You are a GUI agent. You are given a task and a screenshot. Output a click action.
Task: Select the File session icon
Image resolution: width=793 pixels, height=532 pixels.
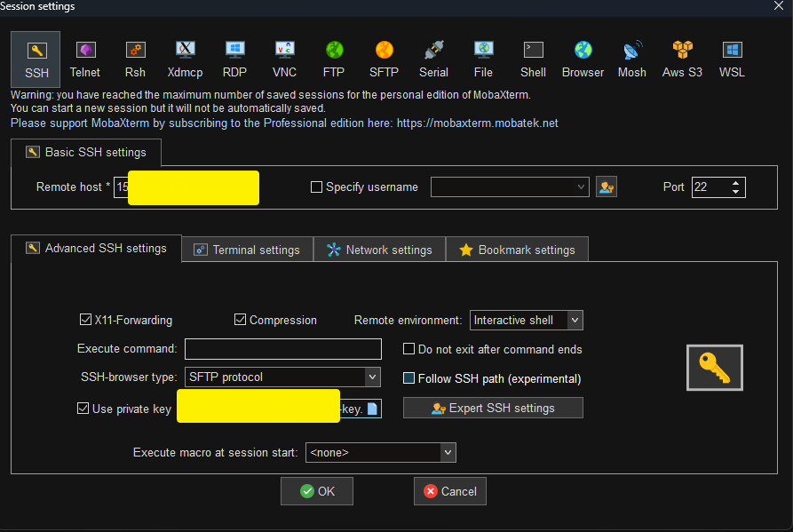coord(483,60)
